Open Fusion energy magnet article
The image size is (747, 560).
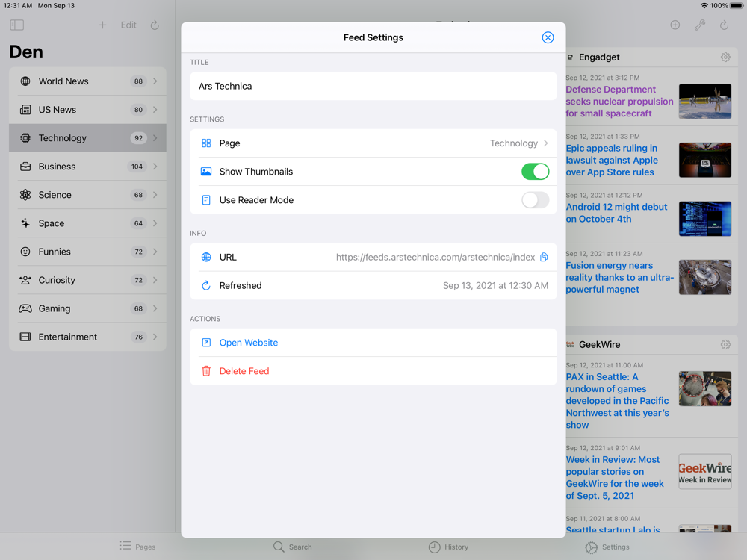pos(619,277)
